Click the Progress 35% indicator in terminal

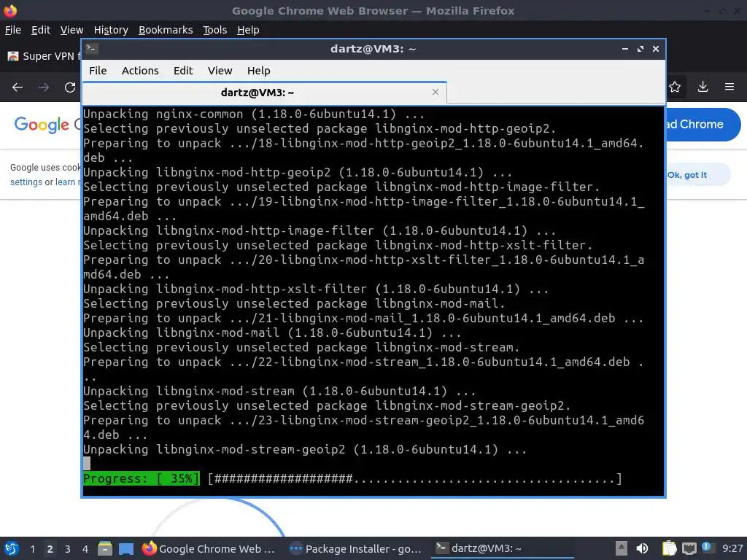[x=142, y=478]
